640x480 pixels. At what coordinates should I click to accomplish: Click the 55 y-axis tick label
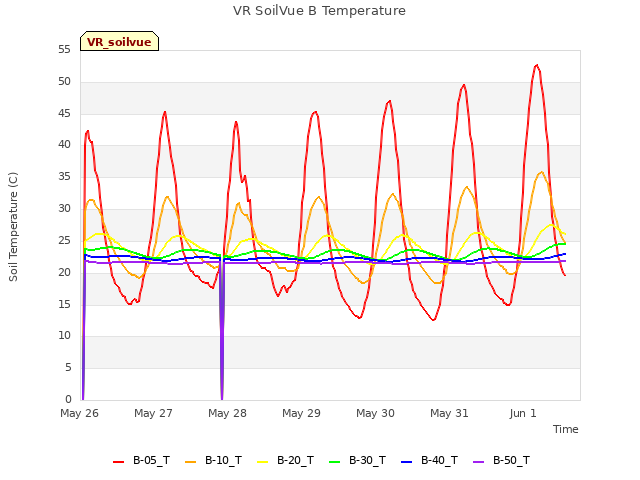(64, 50)
